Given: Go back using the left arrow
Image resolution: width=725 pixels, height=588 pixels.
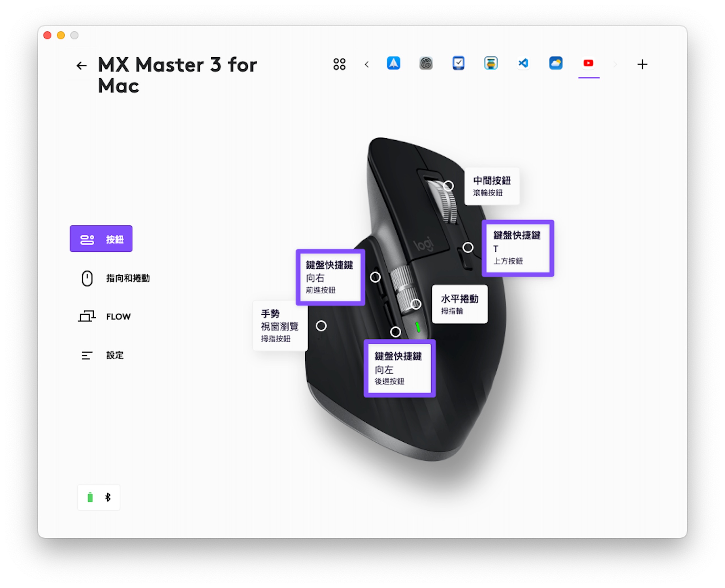Looking at the screenshot, I should point(81,65).
